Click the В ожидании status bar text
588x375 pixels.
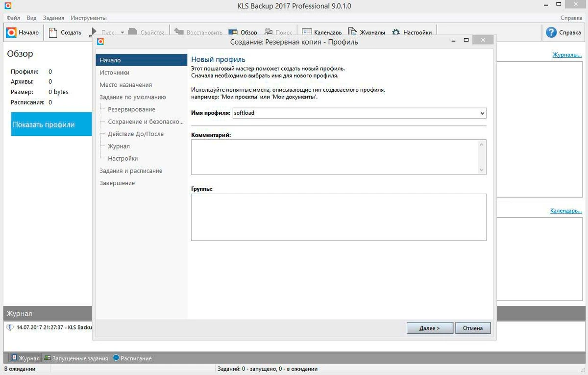pyautogui.click(x=20, y=369)
